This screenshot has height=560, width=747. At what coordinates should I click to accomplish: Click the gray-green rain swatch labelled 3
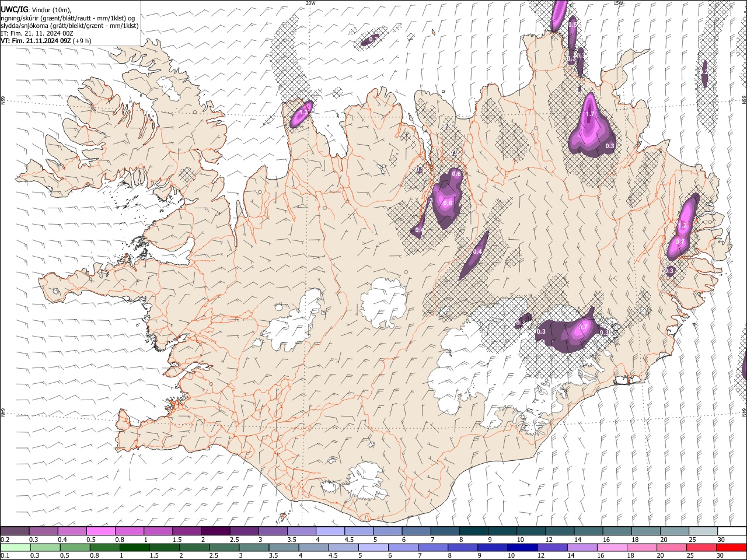point(254,547)
